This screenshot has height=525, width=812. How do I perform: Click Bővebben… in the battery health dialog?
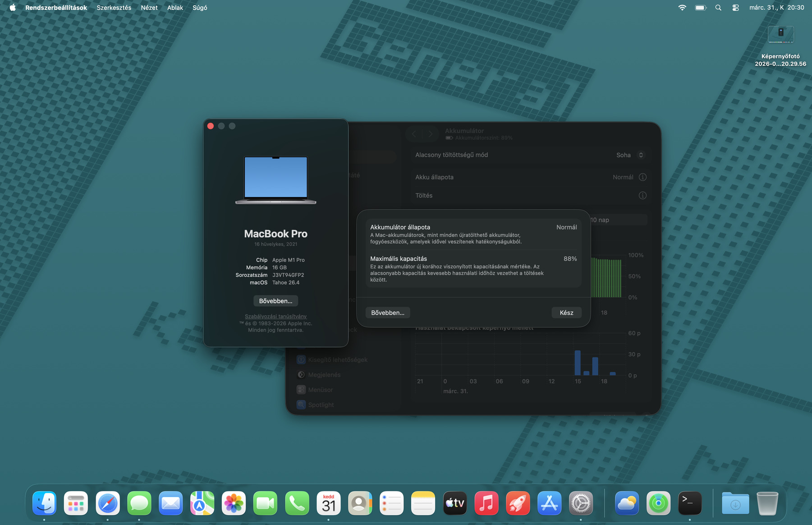coord(388,313)
